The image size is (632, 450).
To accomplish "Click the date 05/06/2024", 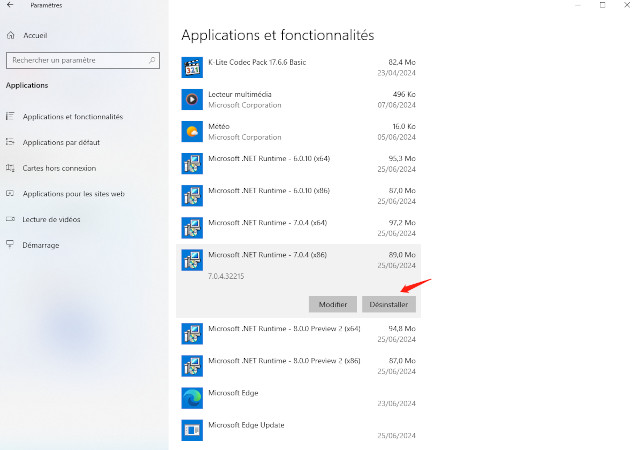I will pyautogui.click(x=396, y=137).
